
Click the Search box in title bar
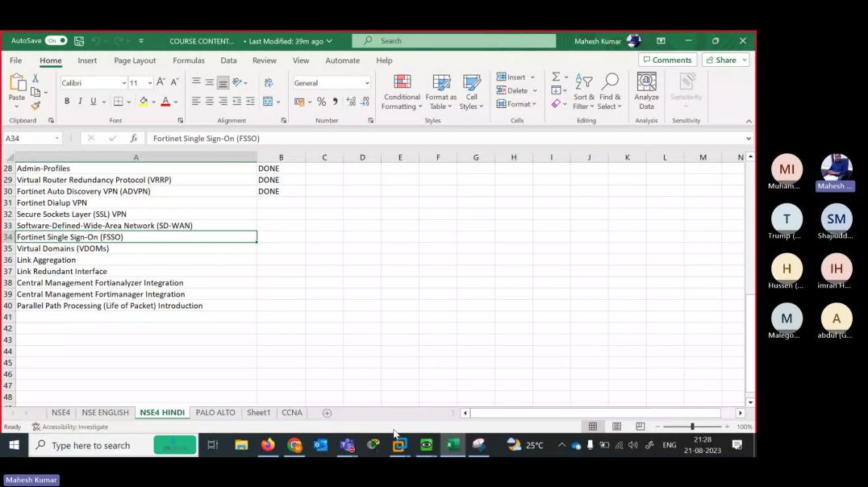[x=454, y=41]
